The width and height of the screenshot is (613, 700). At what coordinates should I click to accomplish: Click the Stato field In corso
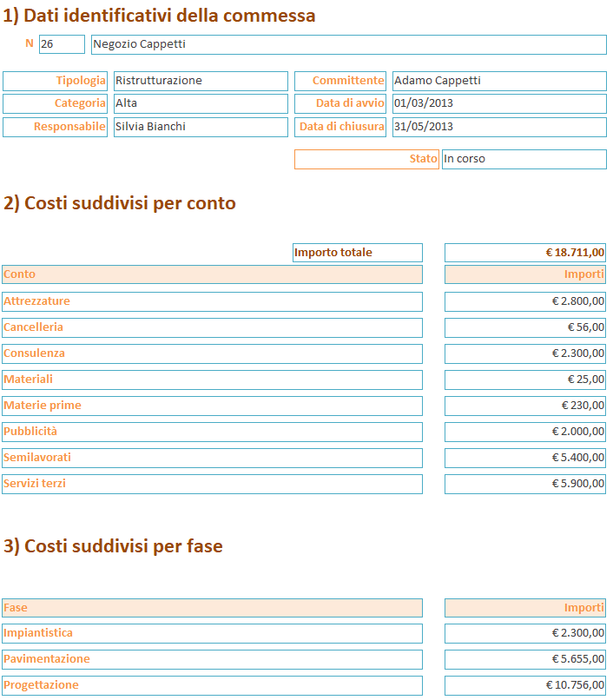pos(524,159)
